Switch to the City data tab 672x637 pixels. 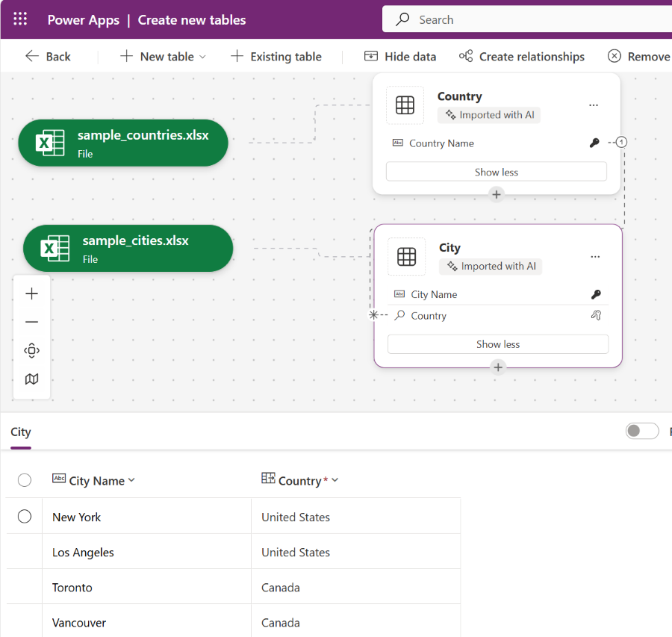coord(21,432)
